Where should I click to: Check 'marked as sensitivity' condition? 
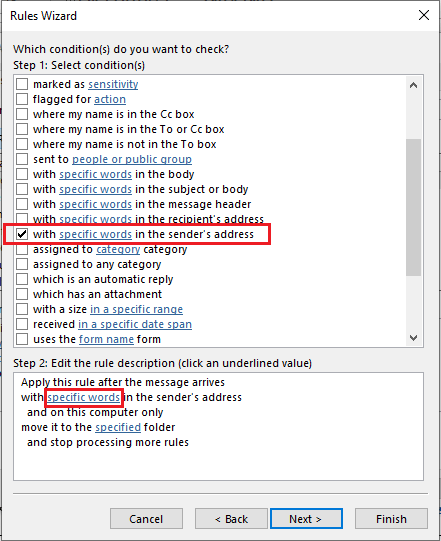point(22,84)
